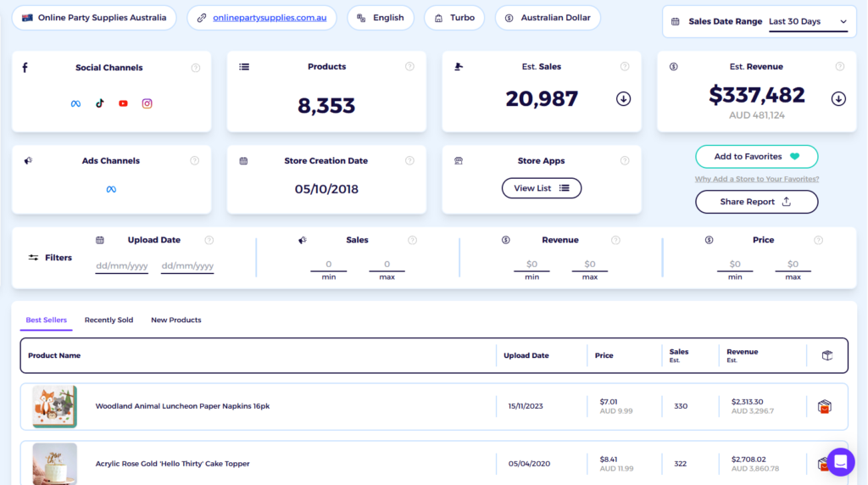Click the Price column header

click(604, 355)
